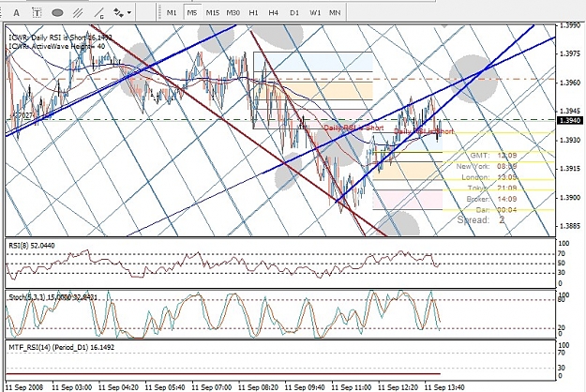This screenshot has height=392, width=586.
Task: Click the RSI window 70 level label
Action: 562,254
